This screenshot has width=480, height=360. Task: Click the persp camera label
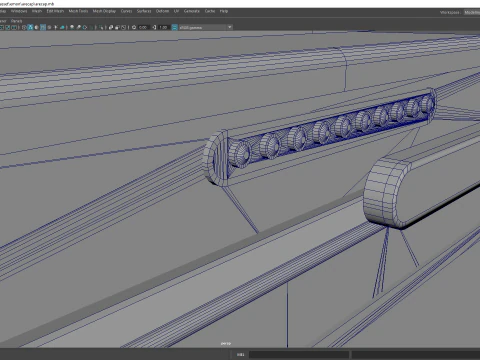226,343
